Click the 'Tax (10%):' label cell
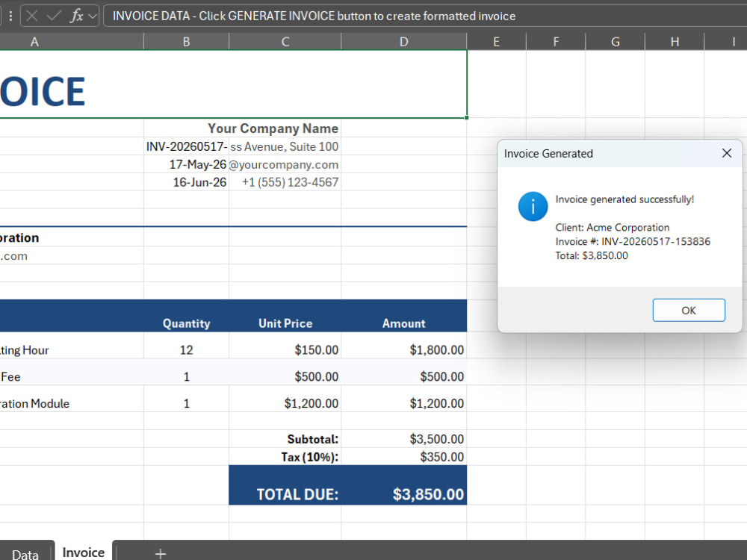The height and width of the screenshot is (560, 747). coord(285,457)
